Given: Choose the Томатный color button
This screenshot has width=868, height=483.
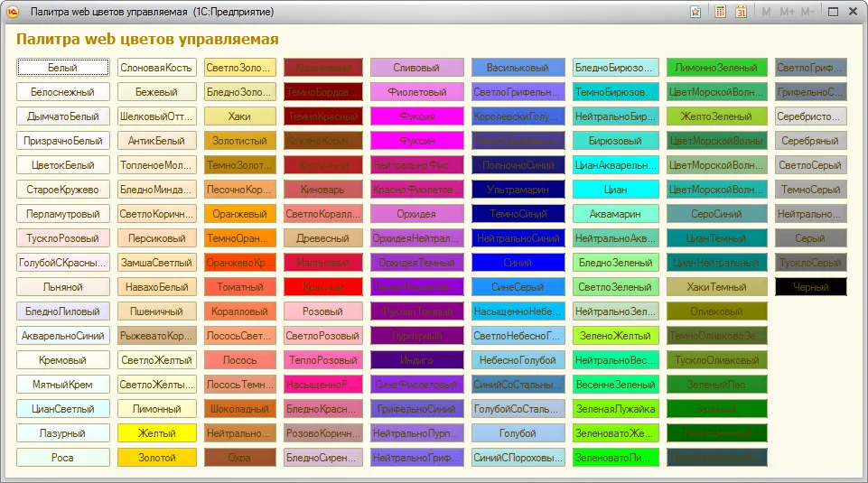Looking at the screenshot, I should tap(239, 286).
